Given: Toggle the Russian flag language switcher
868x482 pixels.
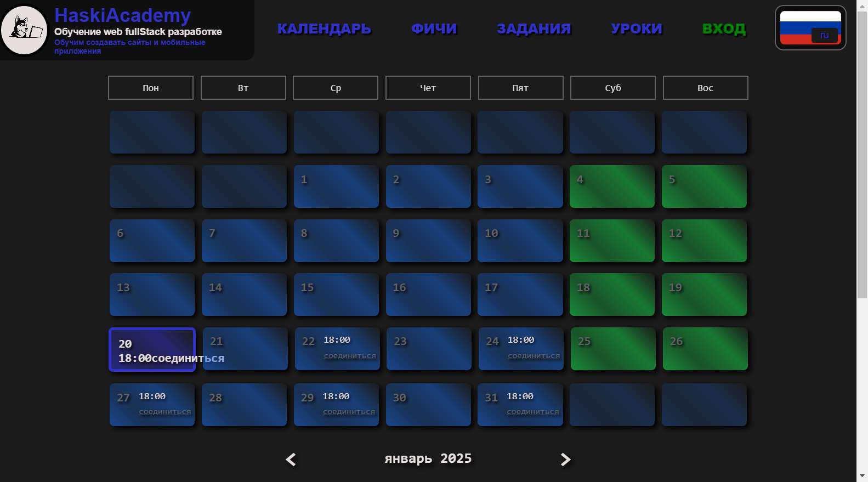Looking at the screenshot, I should click(810, 27).
